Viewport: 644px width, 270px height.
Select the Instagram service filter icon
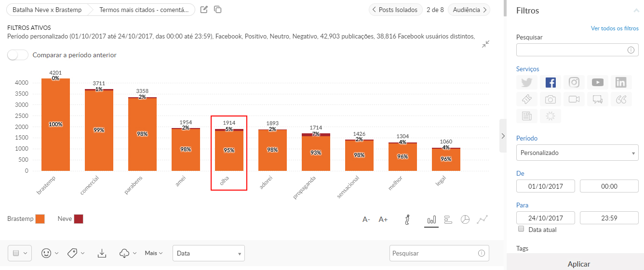pos(574,82)
